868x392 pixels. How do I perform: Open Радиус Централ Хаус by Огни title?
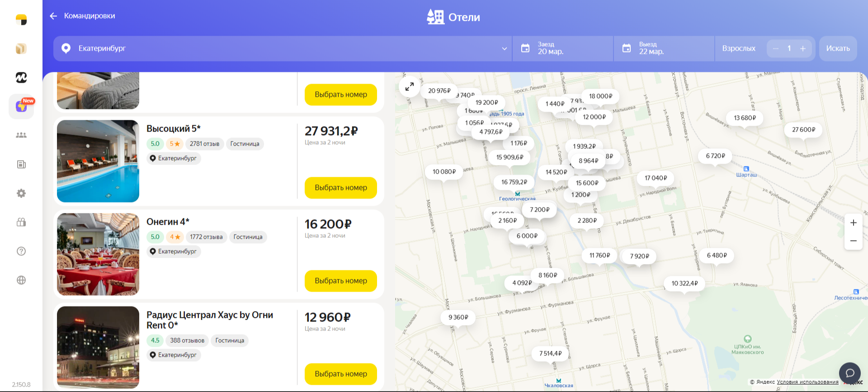click(x=210, y=320)
